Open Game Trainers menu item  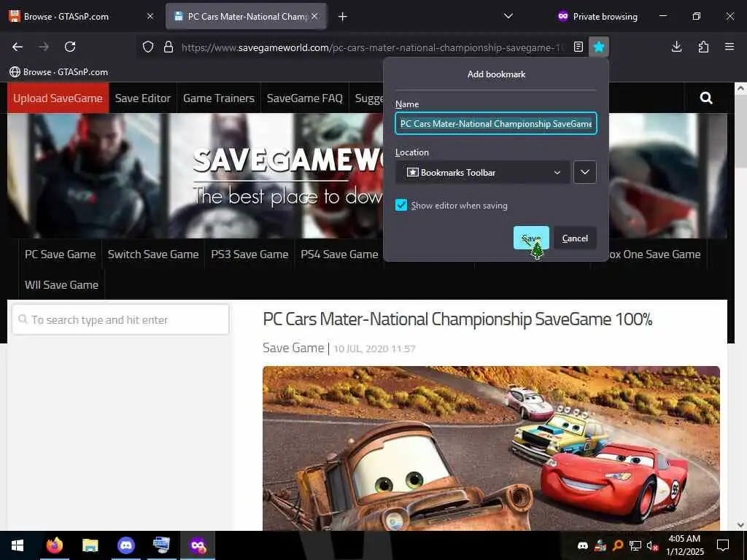[x=219, y=98]
